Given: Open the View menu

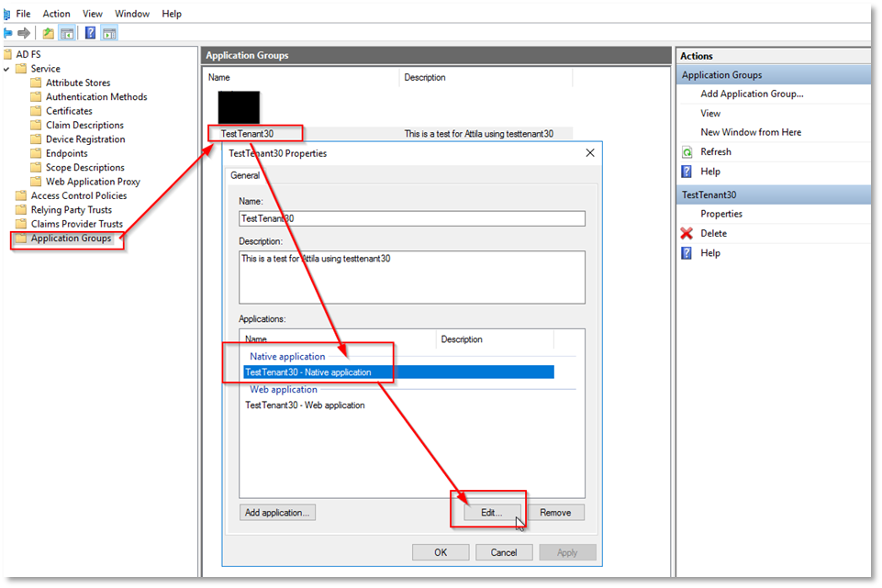Looking at the screenshot, I should click(x=93, y=14).
